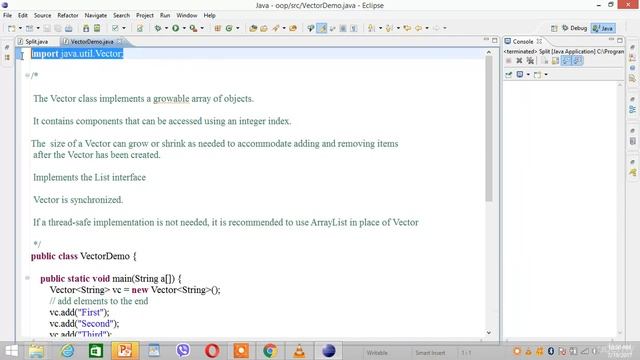This screenshot has height=360, width=640.
Task: Toggle Mark Occurrences in the toolbar
Action: 322,28
